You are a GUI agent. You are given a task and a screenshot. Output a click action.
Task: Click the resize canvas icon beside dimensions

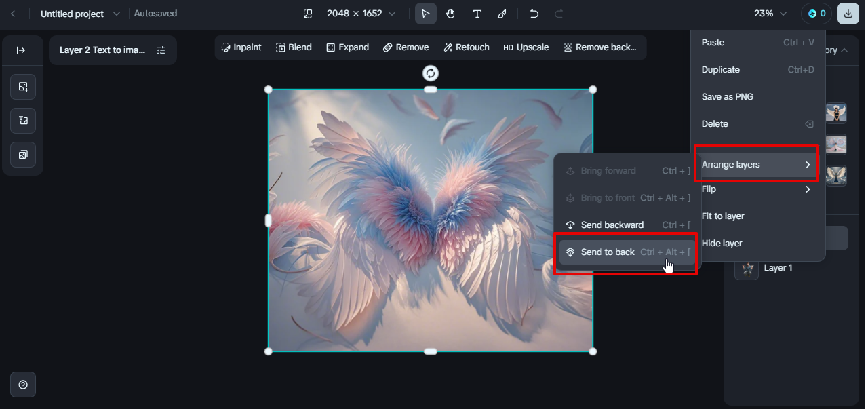(x=308, y=14)
